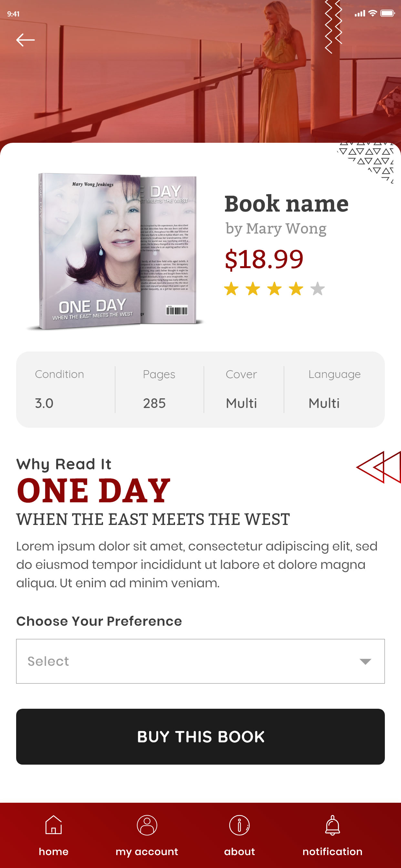Tap the $18.99 price text
Image resolution: width=401 pixels, height=868 pixels.
point(264,259)
